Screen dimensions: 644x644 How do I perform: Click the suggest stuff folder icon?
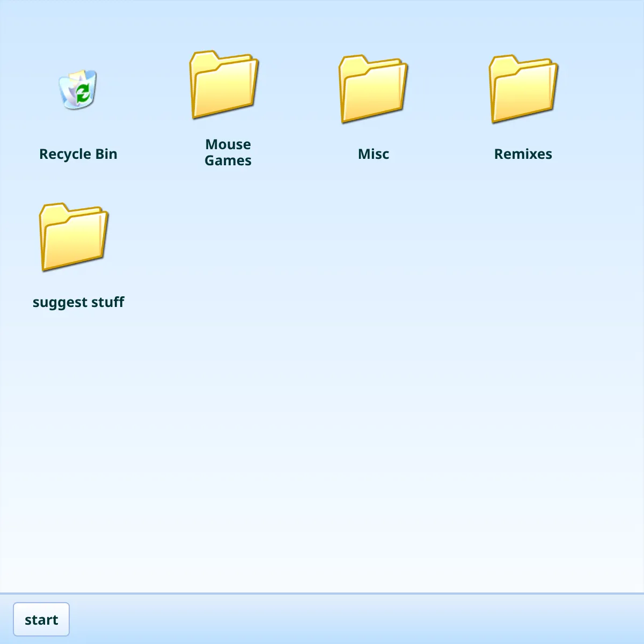click(x=73, y=236)
